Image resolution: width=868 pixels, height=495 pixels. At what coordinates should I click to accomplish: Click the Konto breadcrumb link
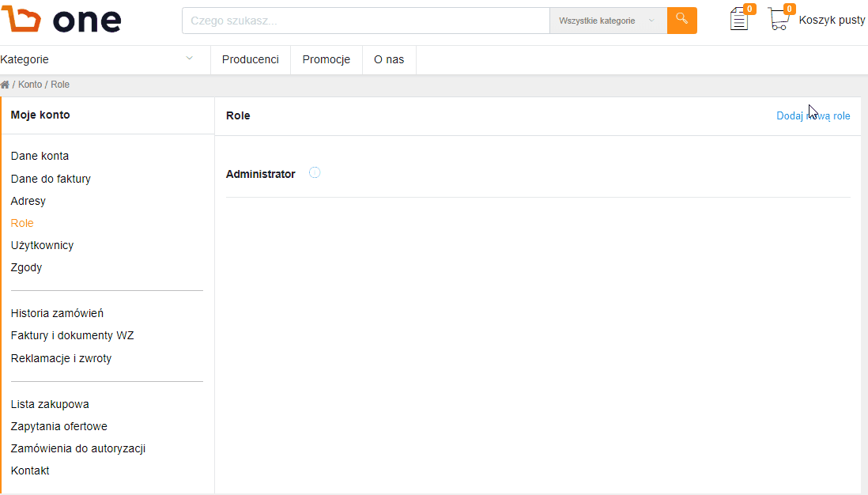click(30, 85)
